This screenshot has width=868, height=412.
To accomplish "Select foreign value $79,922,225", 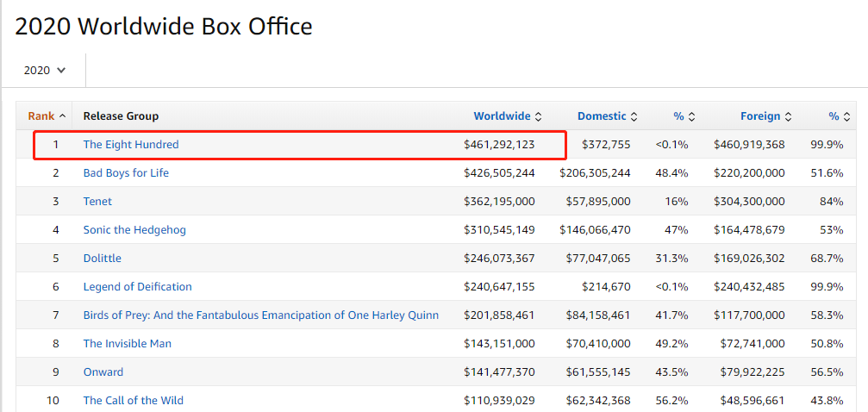I will click(752, 371).
